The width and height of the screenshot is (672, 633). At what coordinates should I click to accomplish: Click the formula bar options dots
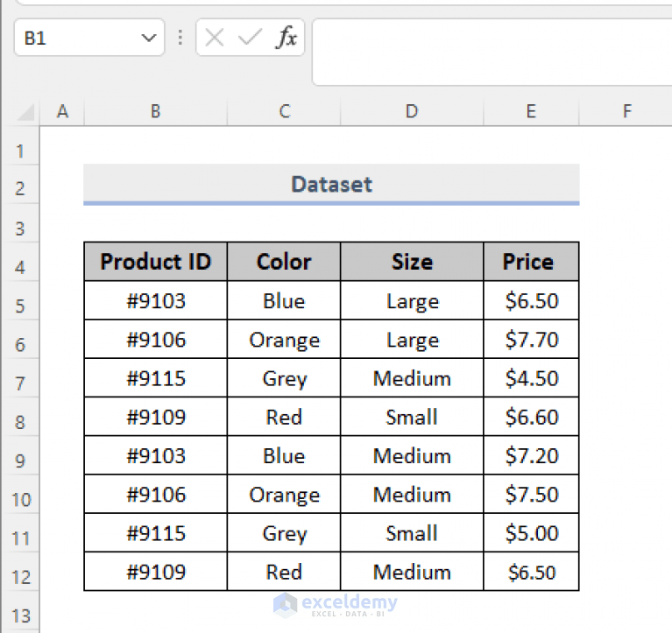(x=180, y=38)
